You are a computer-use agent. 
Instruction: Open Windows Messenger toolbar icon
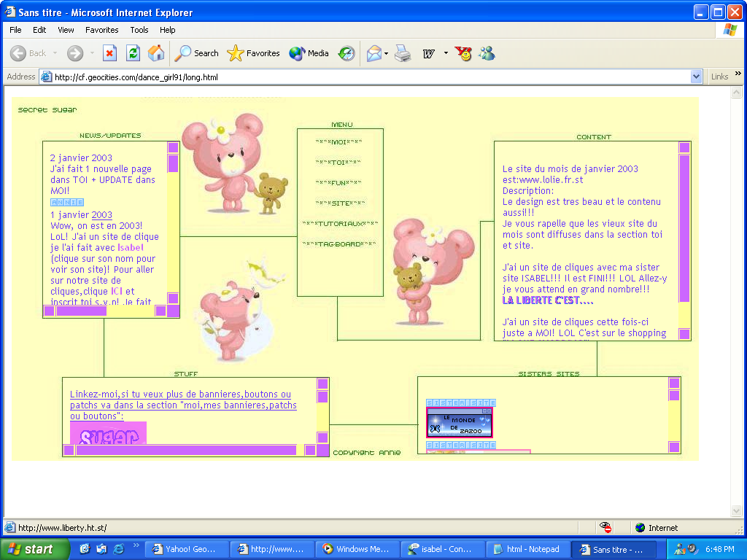[487, 53]
